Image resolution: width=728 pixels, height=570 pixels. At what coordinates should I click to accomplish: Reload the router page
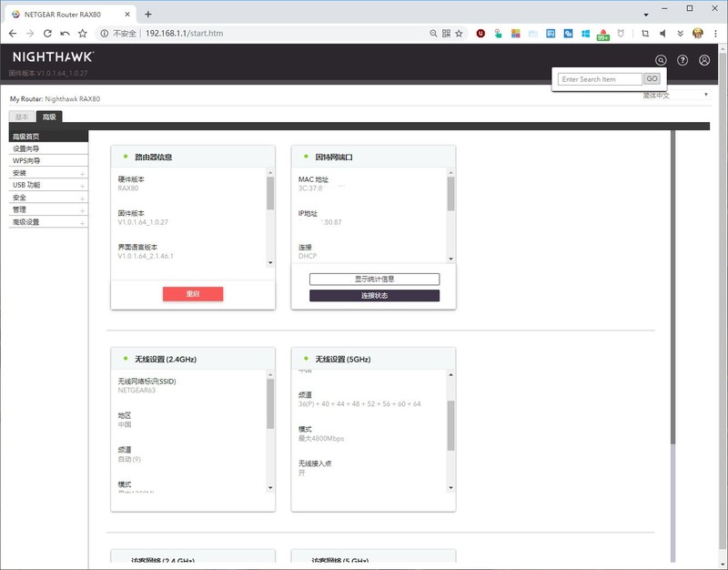(47, 34)
